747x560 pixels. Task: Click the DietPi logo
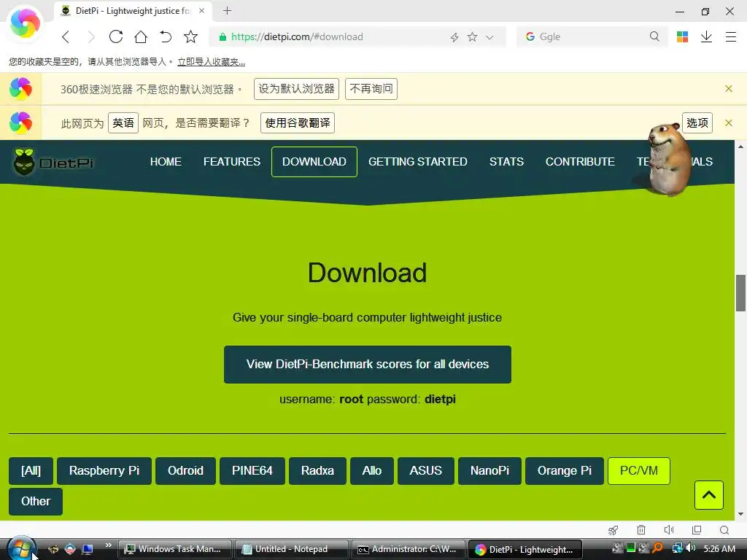pyautogui.click(x=53, y=163)
